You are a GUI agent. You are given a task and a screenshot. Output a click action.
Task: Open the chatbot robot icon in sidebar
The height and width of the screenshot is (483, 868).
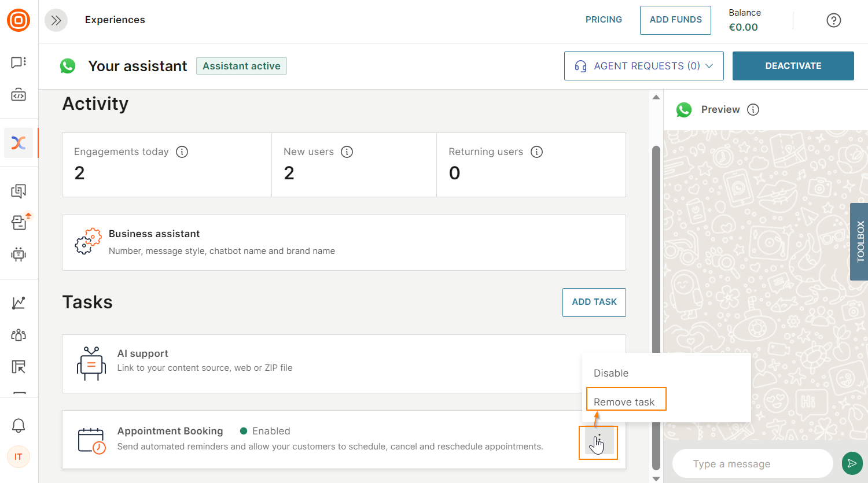pos(19,255)
